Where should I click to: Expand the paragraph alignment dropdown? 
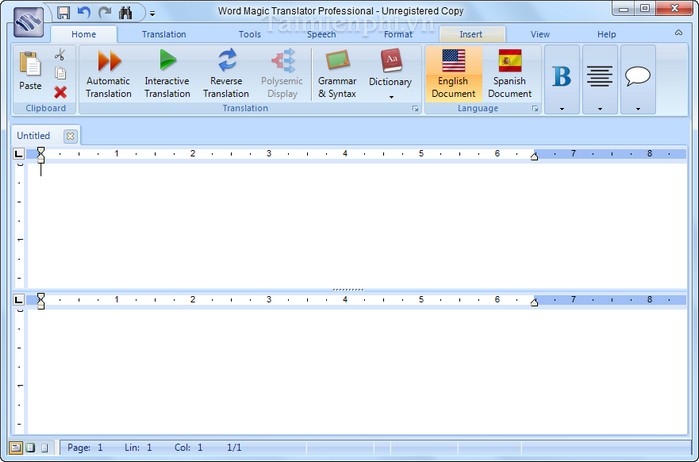(600, 80)
